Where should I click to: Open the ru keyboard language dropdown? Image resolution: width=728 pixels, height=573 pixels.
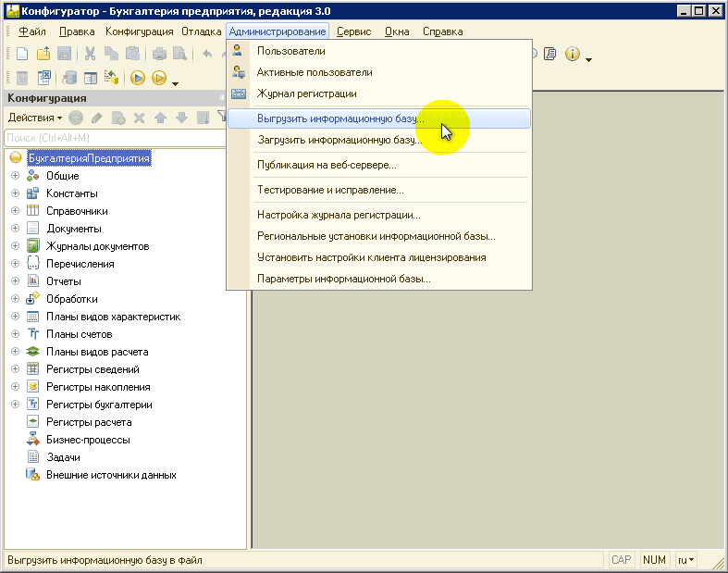coord(685,560)
